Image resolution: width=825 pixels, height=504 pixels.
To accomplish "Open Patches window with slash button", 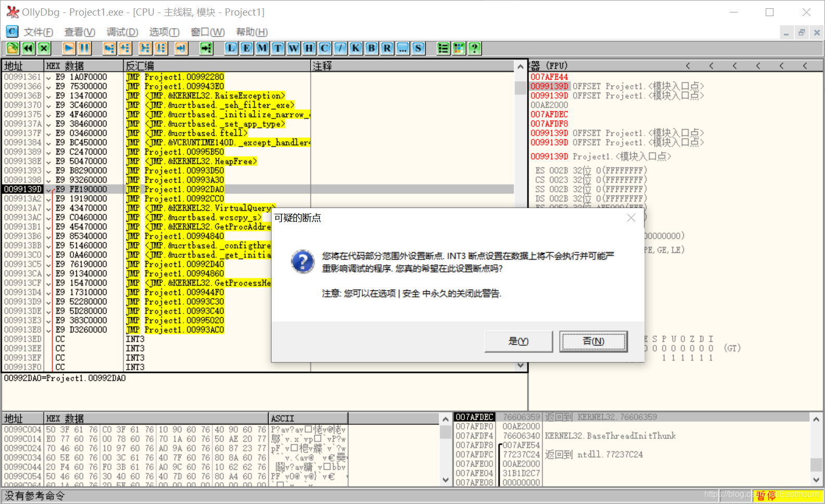I will [340, 48].
